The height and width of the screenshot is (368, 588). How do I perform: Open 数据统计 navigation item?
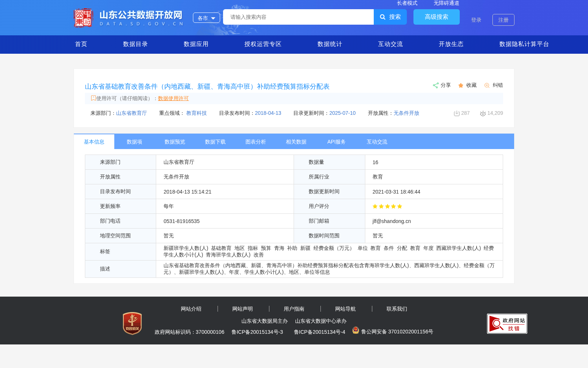pos(330,44)
